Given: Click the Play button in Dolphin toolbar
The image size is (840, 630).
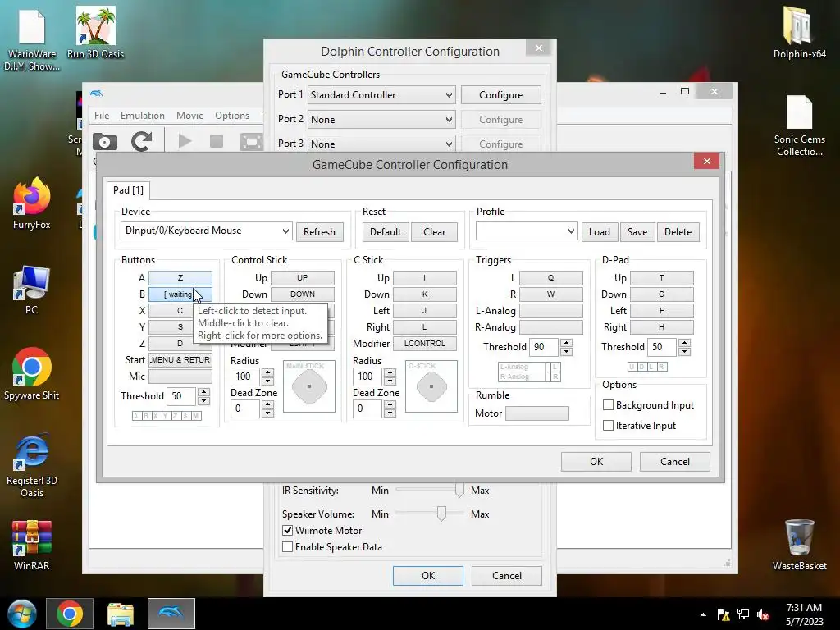Looking at the screenshot, I should coord(185,141).
